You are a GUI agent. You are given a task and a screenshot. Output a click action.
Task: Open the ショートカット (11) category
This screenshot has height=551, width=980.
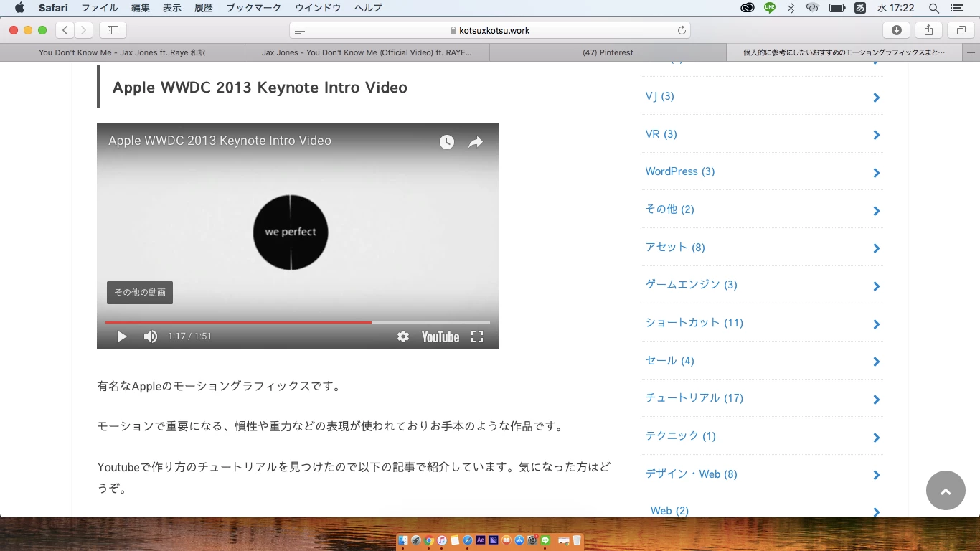pos(694,323)
